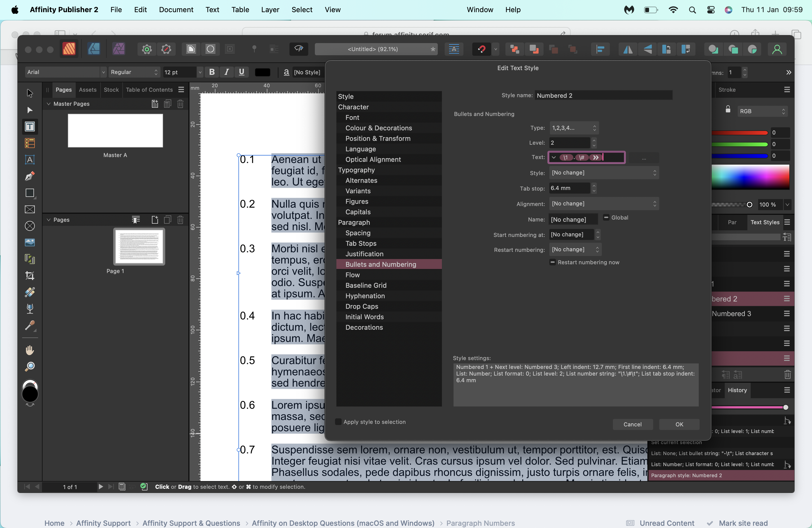Increase the Level stepper value
The image size is (812, 528).
(x=594, y=140)
